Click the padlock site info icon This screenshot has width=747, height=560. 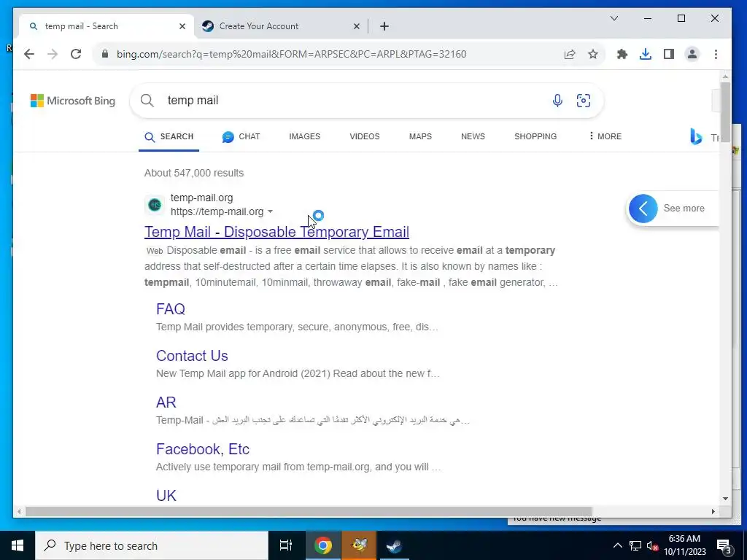click(105, 54)
